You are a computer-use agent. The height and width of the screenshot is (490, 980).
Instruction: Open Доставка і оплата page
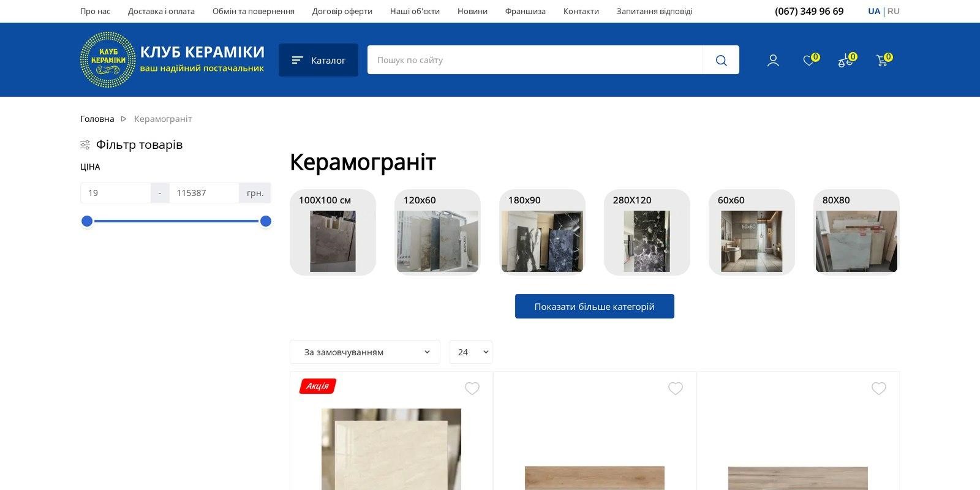161,11
